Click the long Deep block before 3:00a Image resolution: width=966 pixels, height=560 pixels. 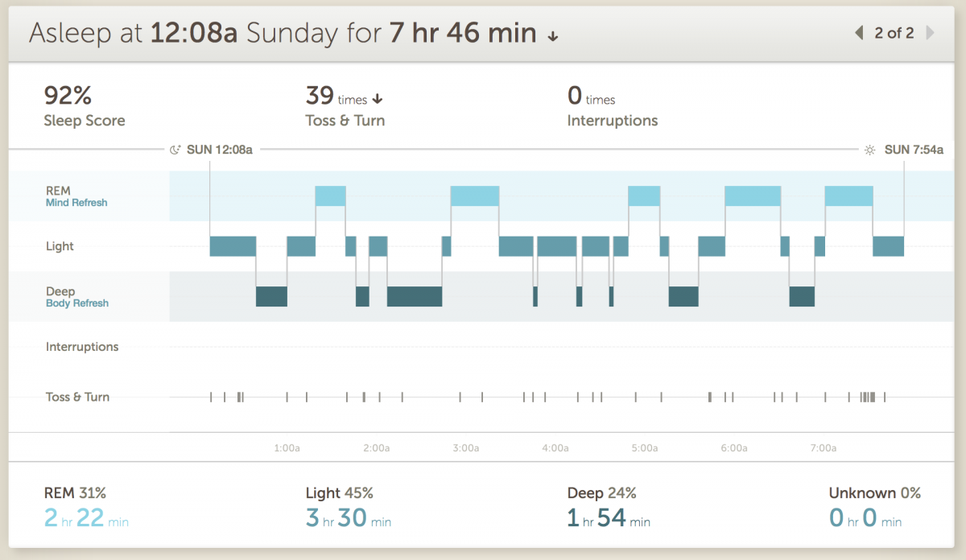click(x=414, y=296)
